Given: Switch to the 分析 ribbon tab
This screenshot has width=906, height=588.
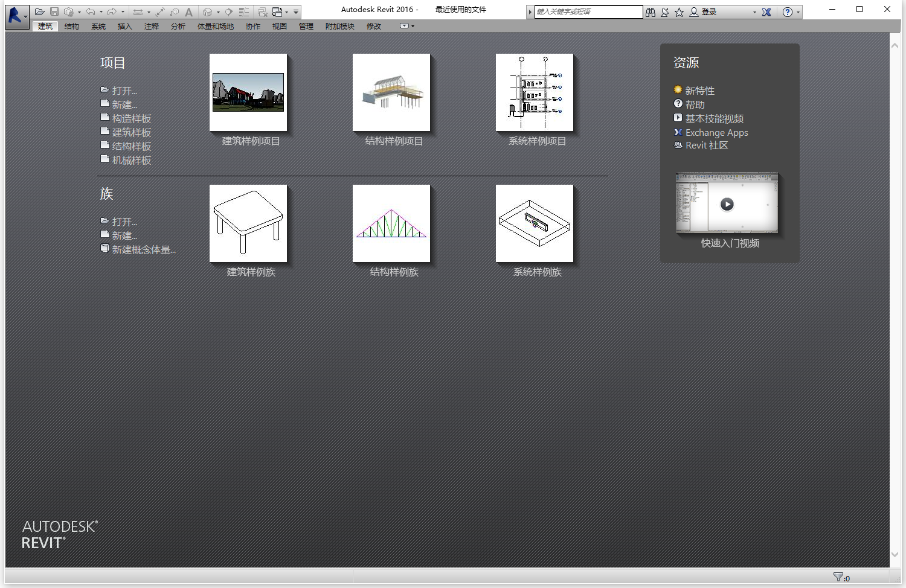Looking at the screenshot, I should coord(178,26).
